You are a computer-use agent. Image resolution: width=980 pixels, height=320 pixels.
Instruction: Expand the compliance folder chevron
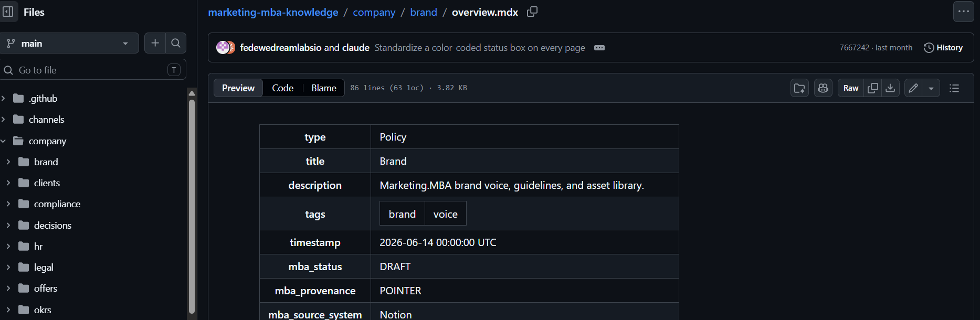[8, 204]
